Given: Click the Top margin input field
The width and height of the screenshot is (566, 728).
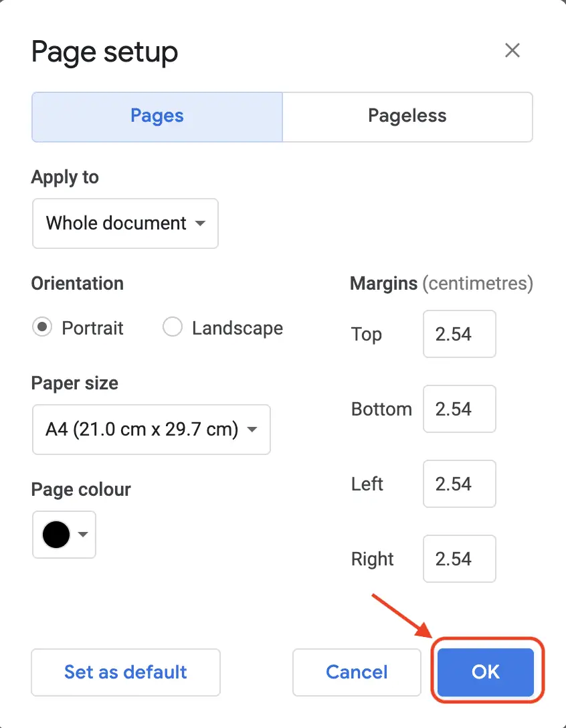Looking at the screenshot, I should tap(459, 334).
